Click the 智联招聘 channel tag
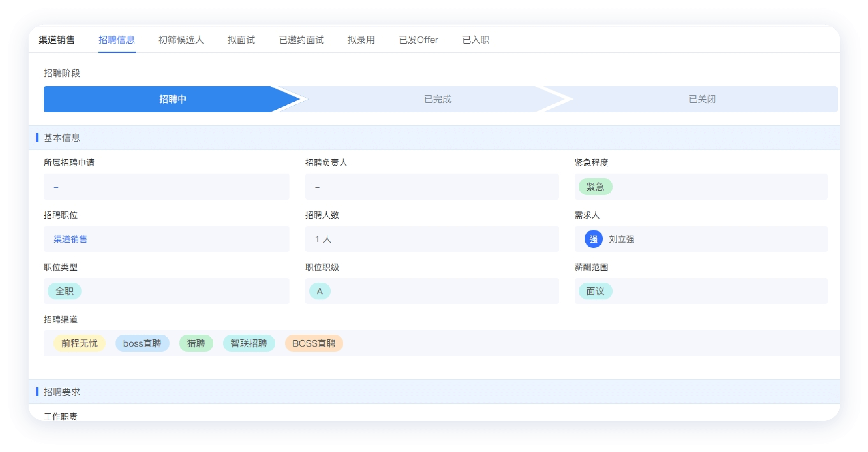Screen dimensions: 868x452 (249, 343)
